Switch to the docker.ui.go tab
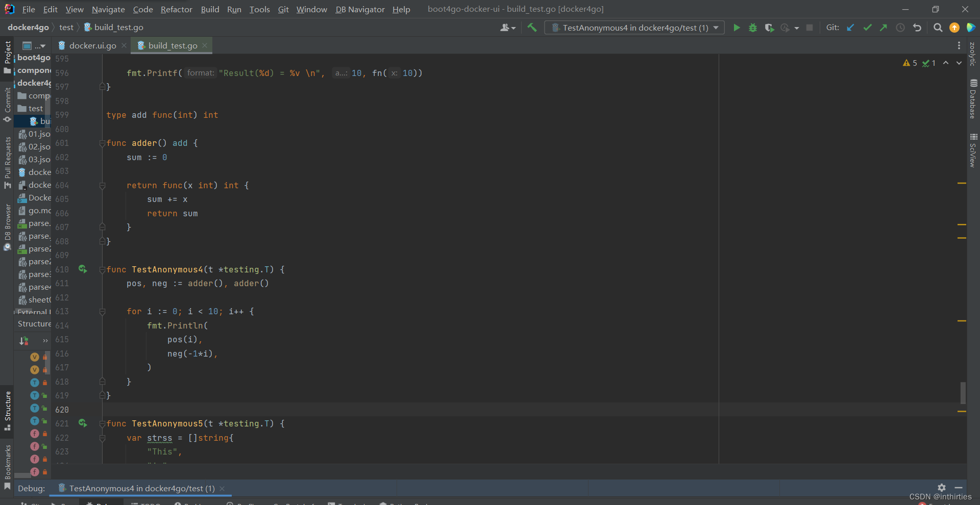This screenshot has width=980, height=505. point(91,45)
